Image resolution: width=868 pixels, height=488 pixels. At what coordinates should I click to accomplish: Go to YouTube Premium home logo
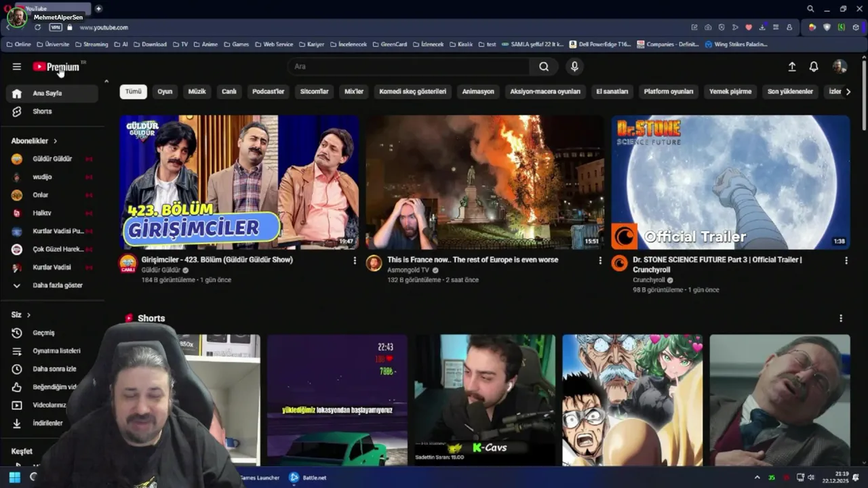56,66
